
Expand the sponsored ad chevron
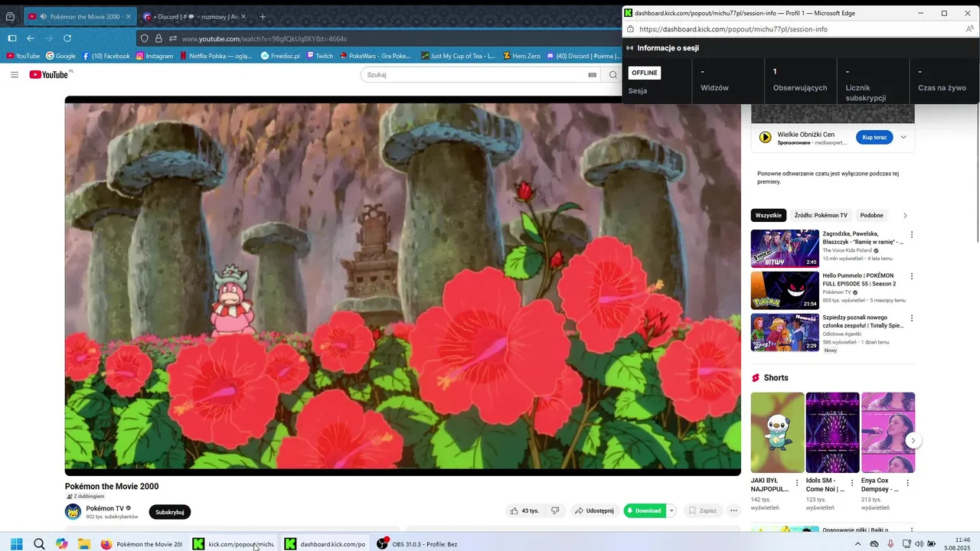(903, 137)
